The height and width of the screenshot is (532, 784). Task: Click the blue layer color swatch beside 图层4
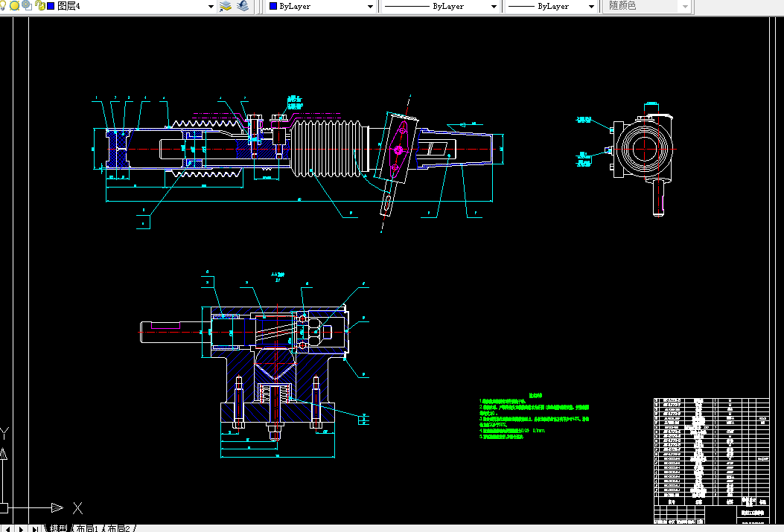pos(50,6)
